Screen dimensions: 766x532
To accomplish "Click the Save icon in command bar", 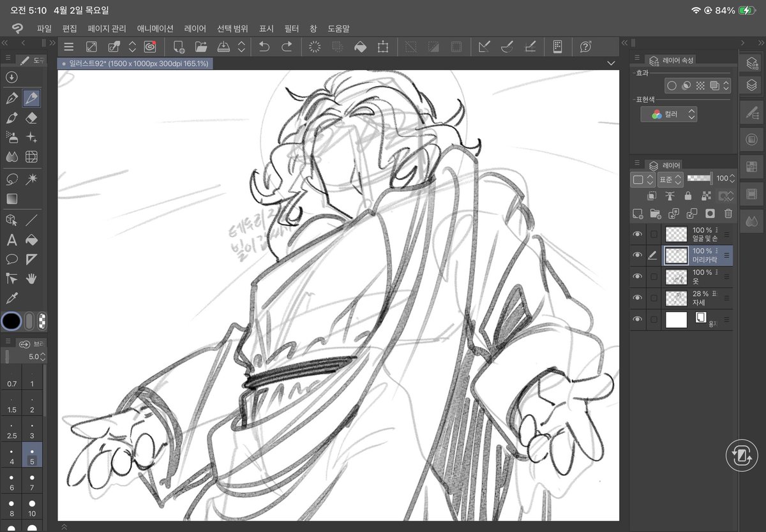I will [223, 47].
